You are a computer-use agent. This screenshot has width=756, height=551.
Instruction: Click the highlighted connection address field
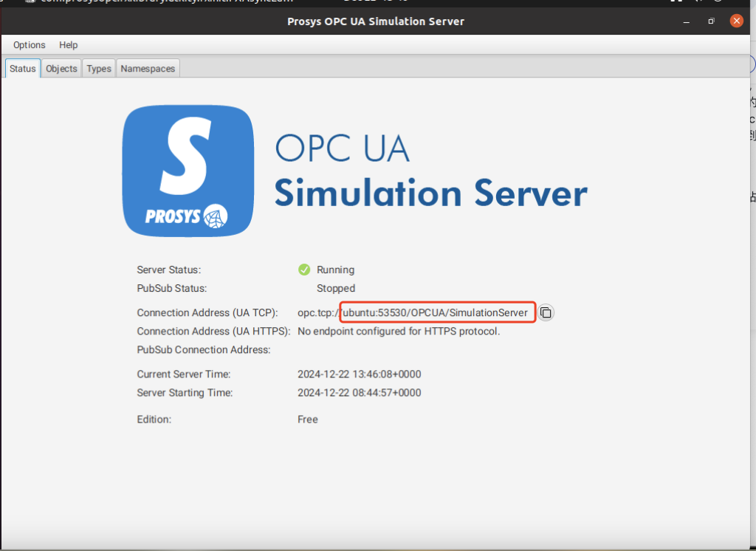pyautogui.click(x=437, y=312)
